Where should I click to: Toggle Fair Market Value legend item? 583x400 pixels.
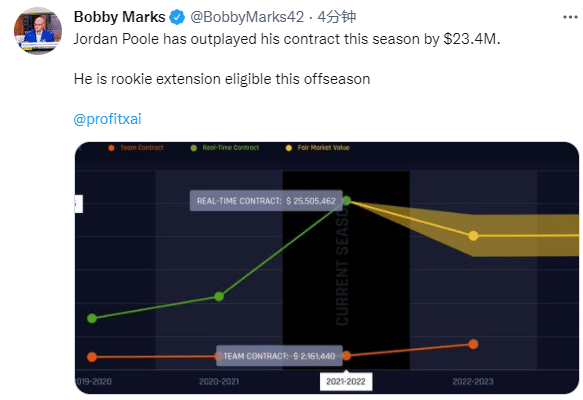(x=318, y=148)
